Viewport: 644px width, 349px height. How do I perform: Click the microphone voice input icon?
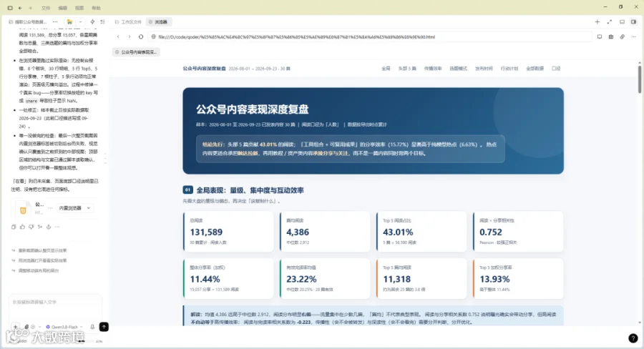click(92, 327)
